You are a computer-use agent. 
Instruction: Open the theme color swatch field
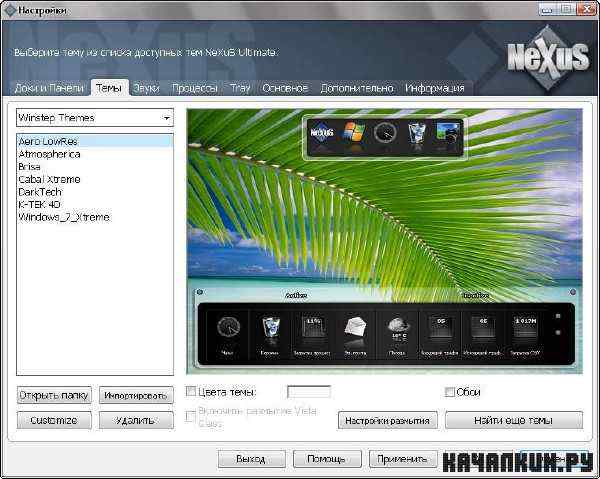click(309, 392)
